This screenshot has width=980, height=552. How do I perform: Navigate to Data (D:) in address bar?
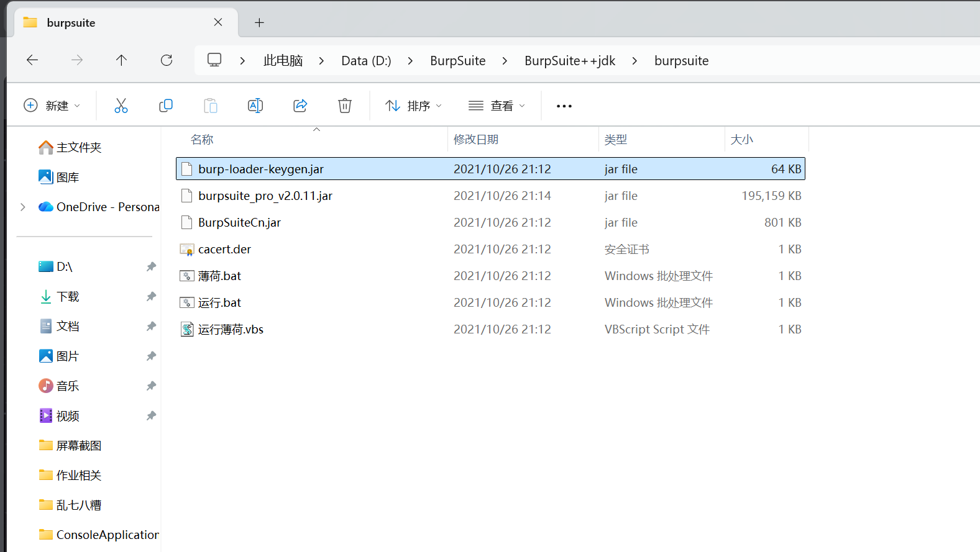(x=366, y=61)
